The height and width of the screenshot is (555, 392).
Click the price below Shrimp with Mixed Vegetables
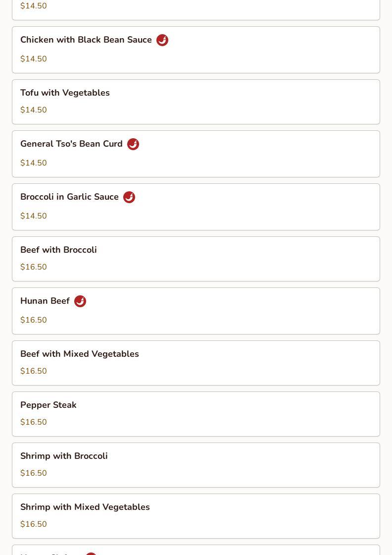(x=34, y=524)
